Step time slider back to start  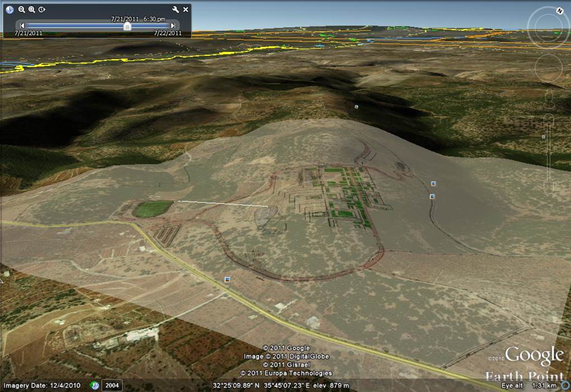(22, 25)
